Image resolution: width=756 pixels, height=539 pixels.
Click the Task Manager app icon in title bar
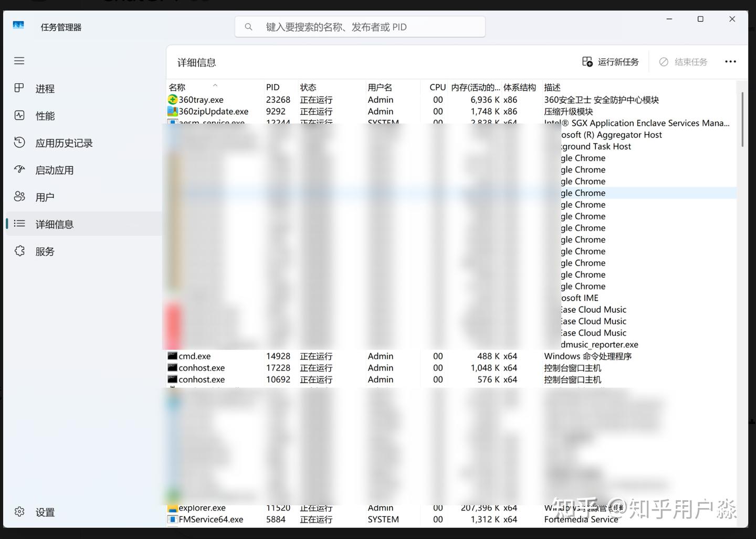(x=18, y=25)
